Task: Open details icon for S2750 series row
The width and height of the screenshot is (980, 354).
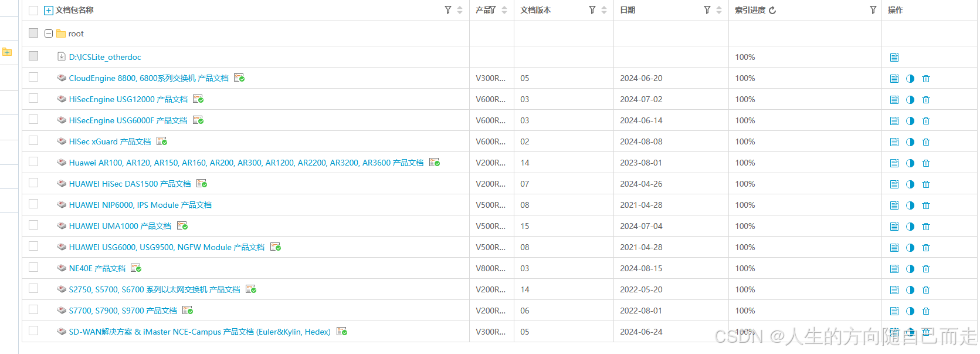Action: (x=894, y=290)
